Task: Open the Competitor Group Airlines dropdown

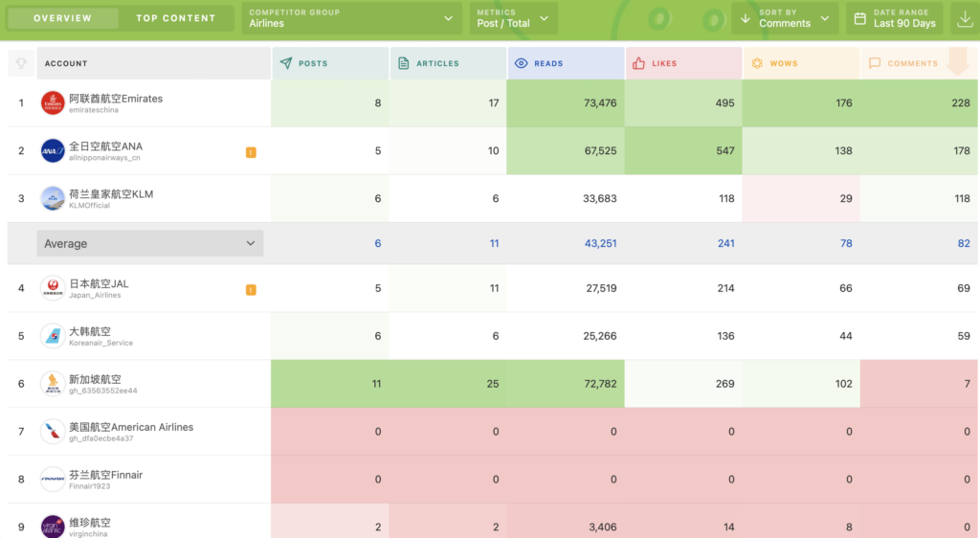Action: pyautogui.click(x=351, y=18)
